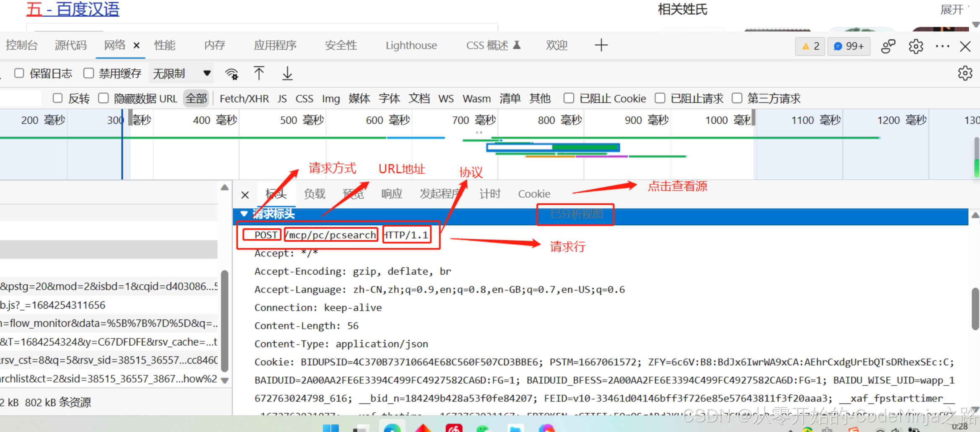Switch to the 内存 memory tab
980x432 pixels.
215,45
